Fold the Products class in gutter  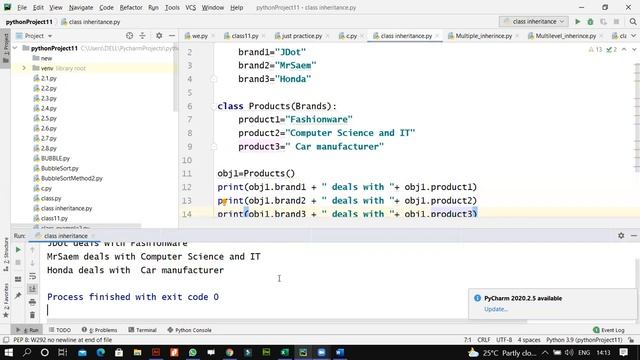[214, 106]
